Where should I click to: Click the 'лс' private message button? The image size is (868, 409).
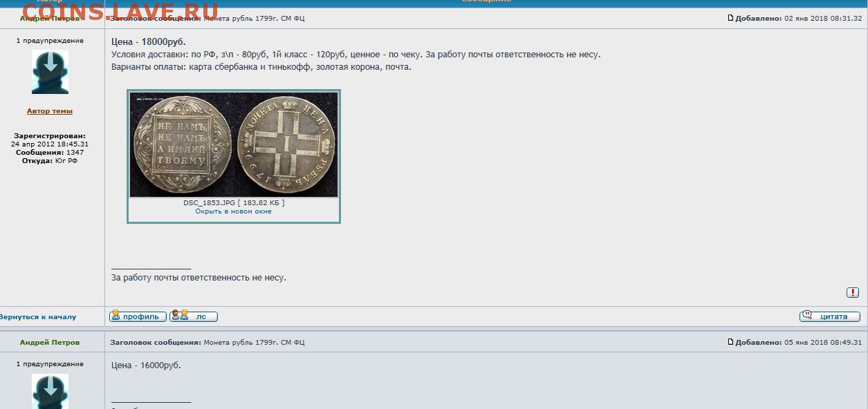194,316
